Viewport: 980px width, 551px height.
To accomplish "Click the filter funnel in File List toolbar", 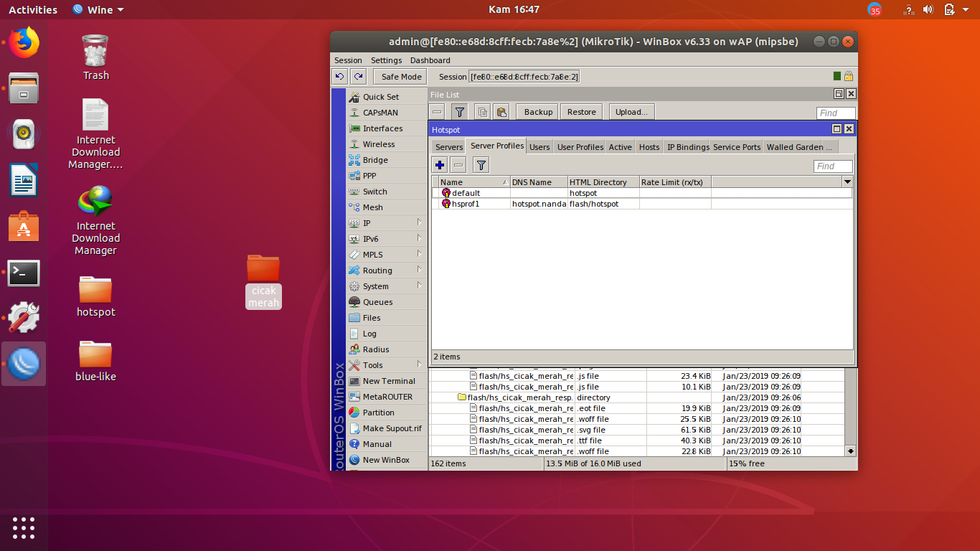I will [x=460, y=112].
